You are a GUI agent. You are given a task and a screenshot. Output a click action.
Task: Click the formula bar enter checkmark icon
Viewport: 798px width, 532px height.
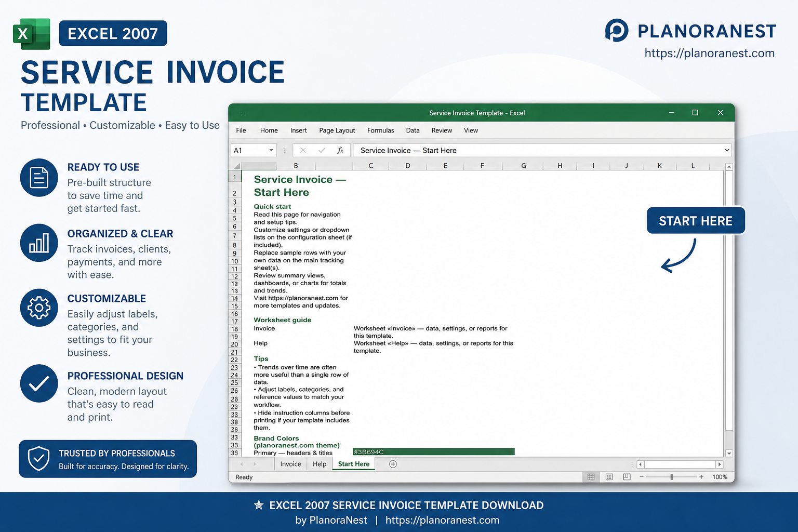click(322, 150)
